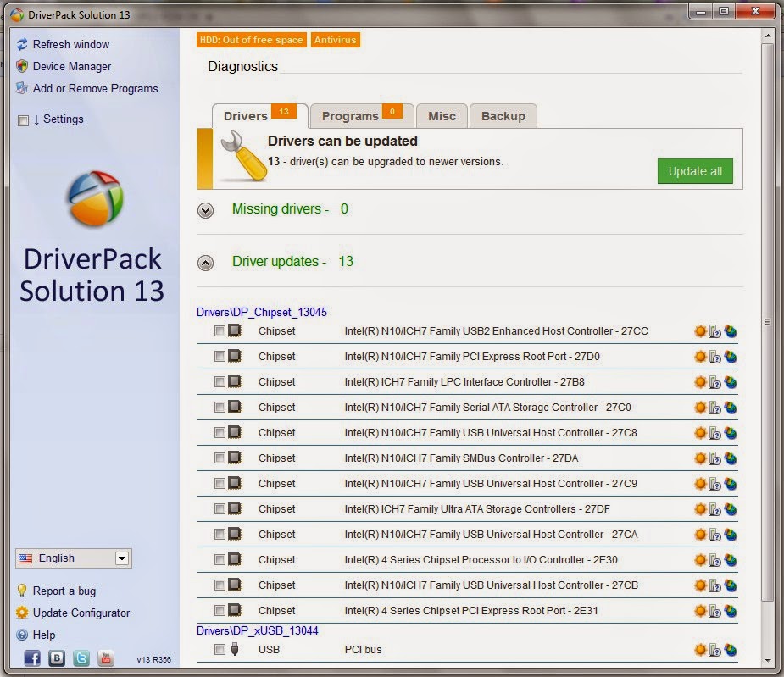Select the 4 Series Chipset PCI Express 2E31 checkbox
Image resolution: width=784 pixels, height=677 pixels.
(220, 611)
